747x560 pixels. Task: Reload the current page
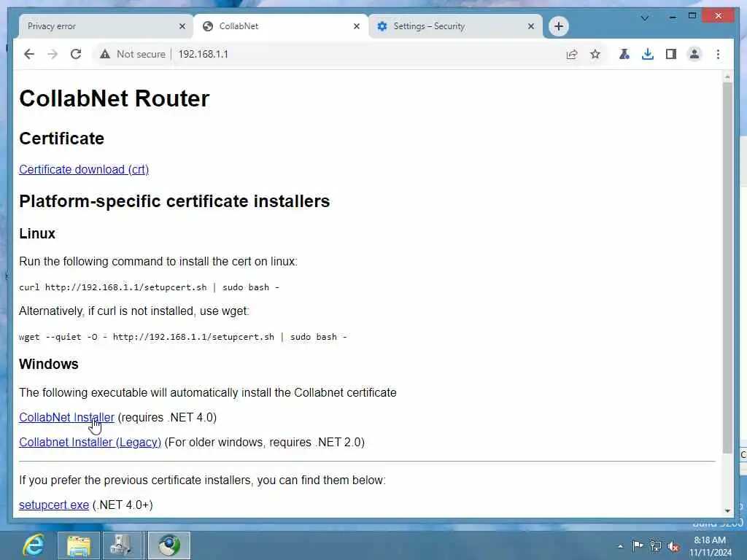pyautogui.click(x=76, y=54)
